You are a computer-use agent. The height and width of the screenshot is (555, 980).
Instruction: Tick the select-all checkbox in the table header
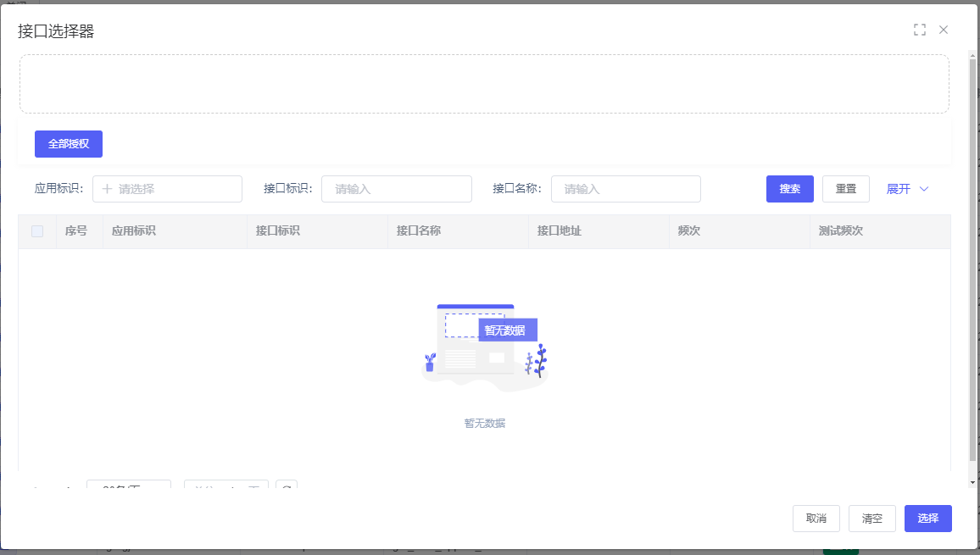(x=37, y=231)
